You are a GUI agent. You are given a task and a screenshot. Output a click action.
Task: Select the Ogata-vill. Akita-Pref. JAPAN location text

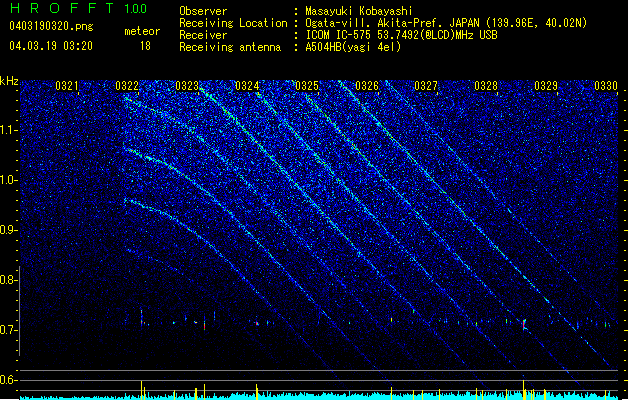[x=446, y=23]
